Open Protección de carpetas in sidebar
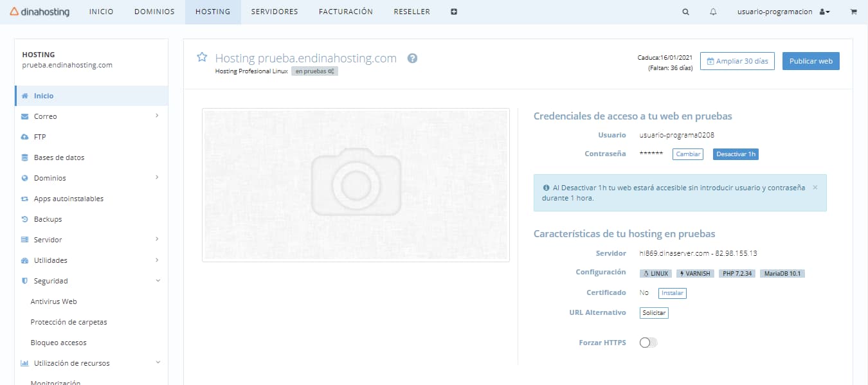 (69, 322)
